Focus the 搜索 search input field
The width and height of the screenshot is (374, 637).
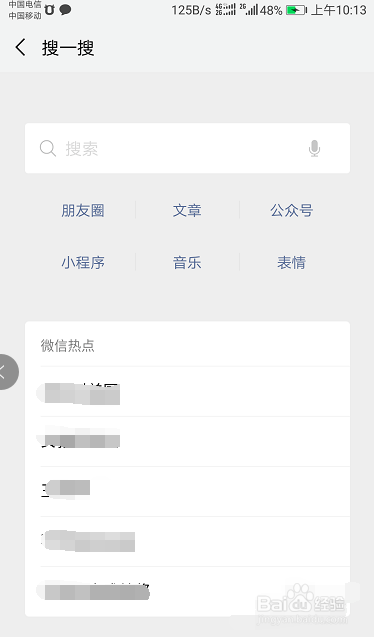coord(187,148)
